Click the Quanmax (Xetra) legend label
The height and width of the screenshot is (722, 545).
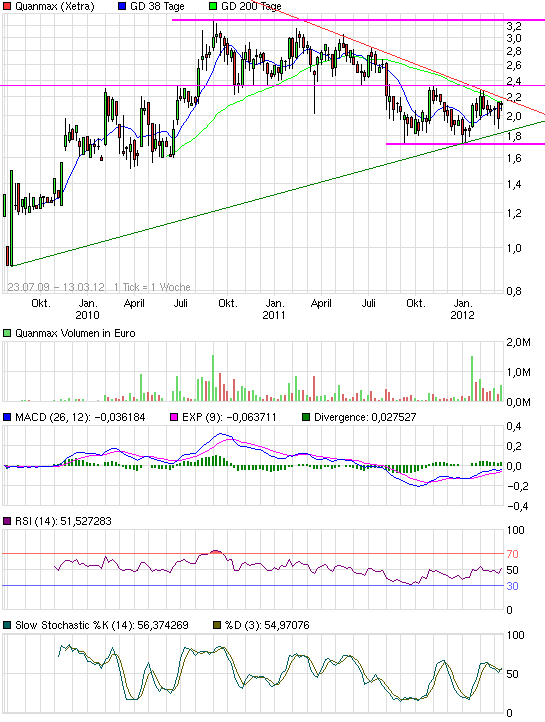tap(55, 6)
